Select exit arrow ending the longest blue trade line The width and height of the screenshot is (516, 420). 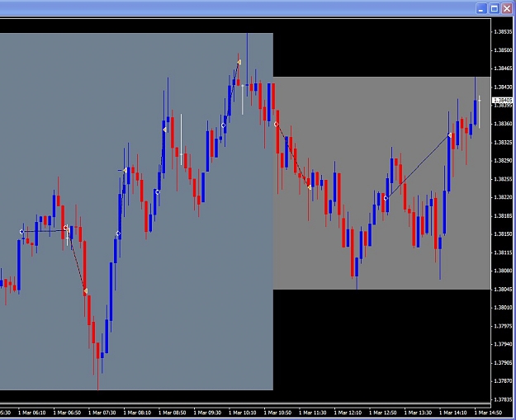pyautogui.click(x=450, y=135)
